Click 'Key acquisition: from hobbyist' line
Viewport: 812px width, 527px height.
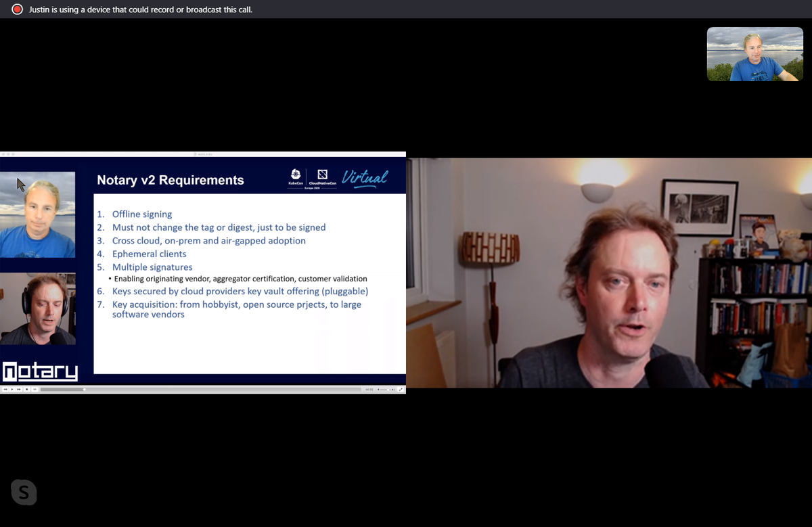[x=237, y=309]
